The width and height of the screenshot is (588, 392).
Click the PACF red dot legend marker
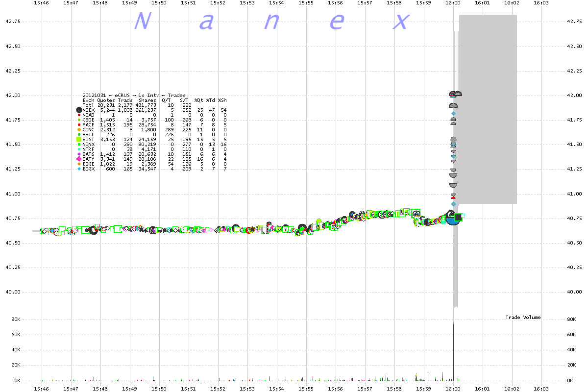tap(79, 124)
